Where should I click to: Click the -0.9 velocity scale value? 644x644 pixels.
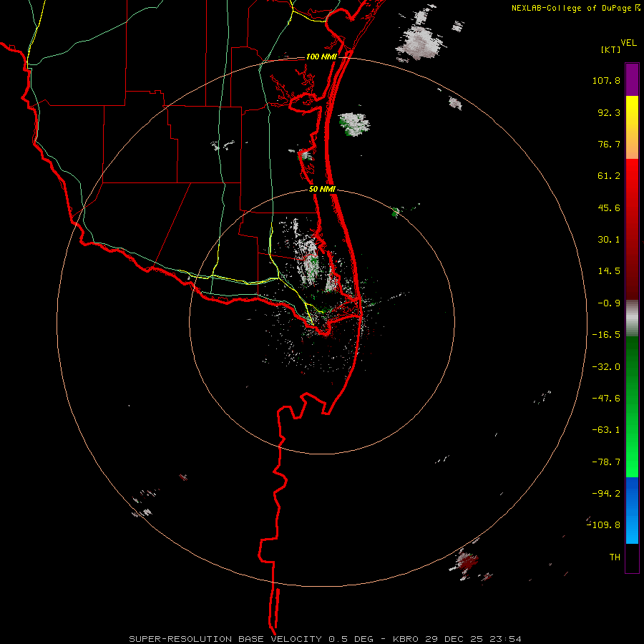pyautogui.click(x=609, y=303)
